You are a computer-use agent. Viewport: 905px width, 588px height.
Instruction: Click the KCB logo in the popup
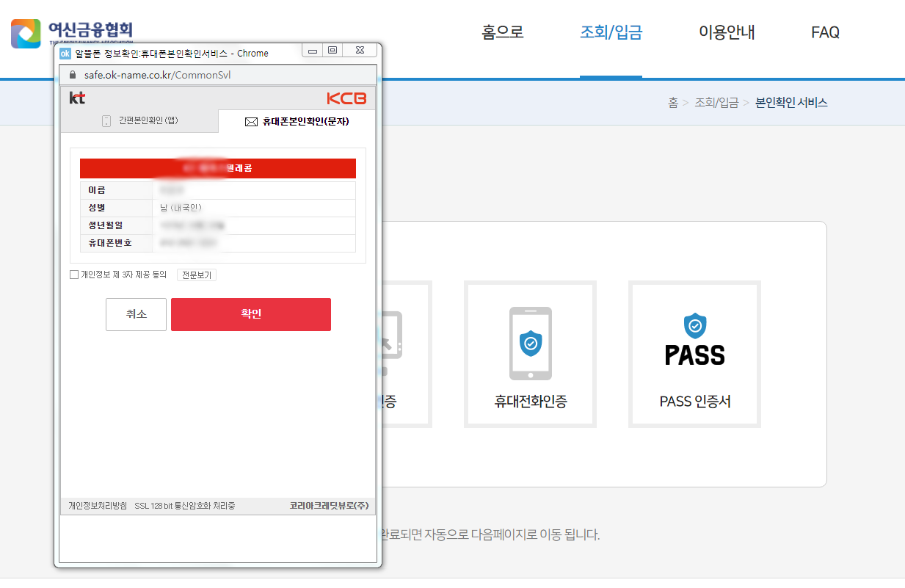pos(346,98)
